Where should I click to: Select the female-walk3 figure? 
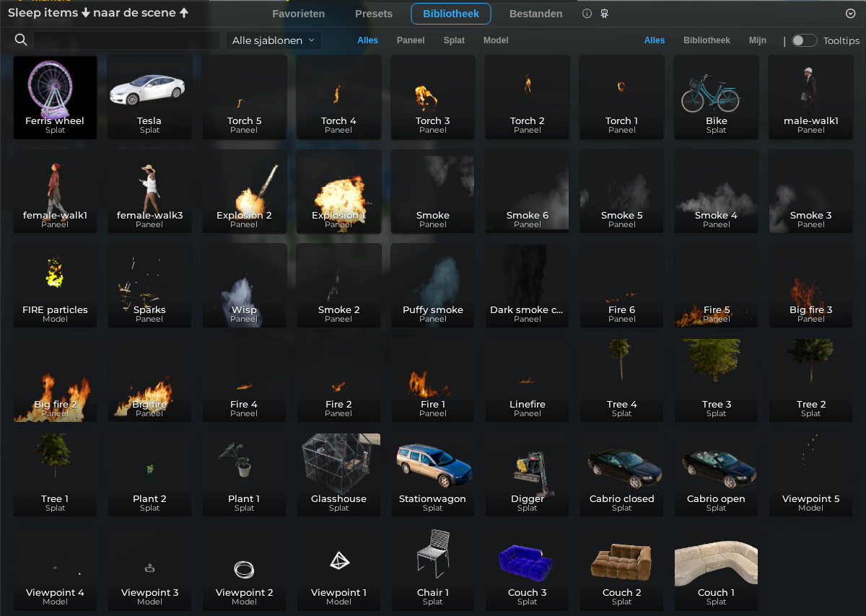(149, 192)
